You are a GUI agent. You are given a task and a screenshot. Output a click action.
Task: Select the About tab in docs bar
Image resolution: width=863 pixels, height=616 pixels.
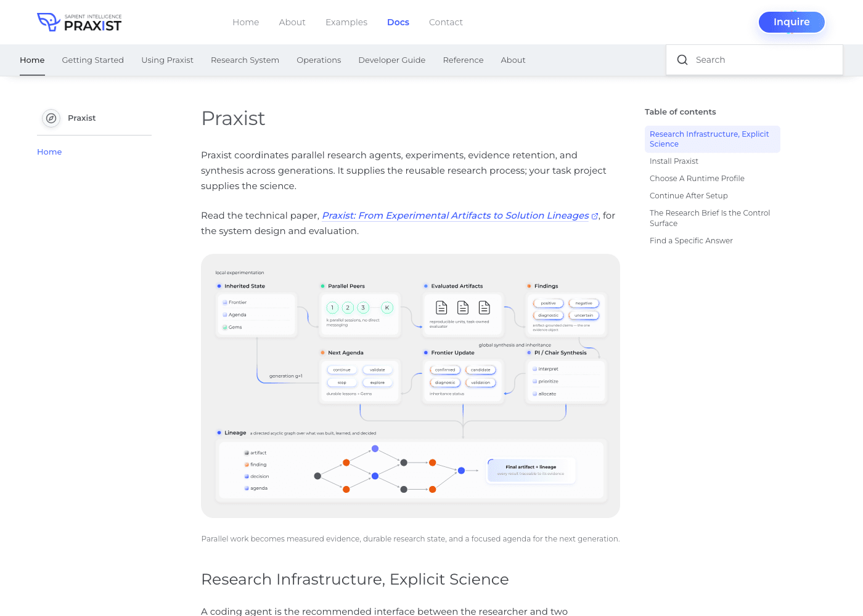tap(513, 60)
